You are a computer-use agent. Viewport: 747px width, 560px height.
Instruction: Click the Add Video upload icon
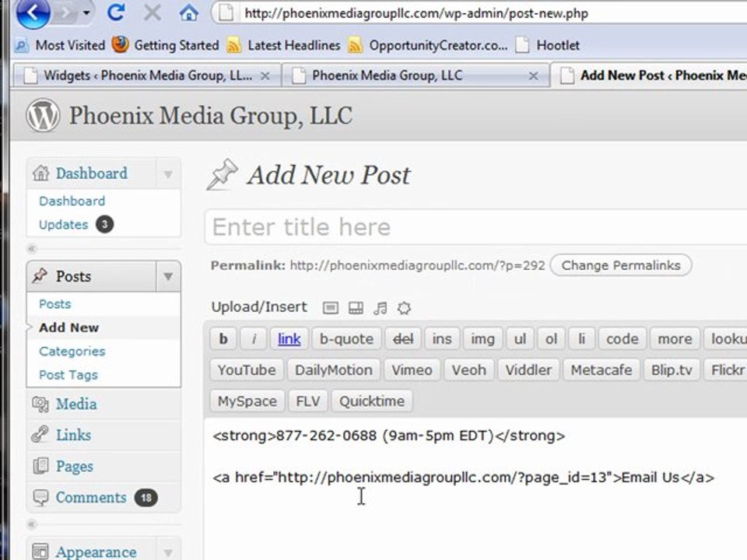[x=356, y=308]
